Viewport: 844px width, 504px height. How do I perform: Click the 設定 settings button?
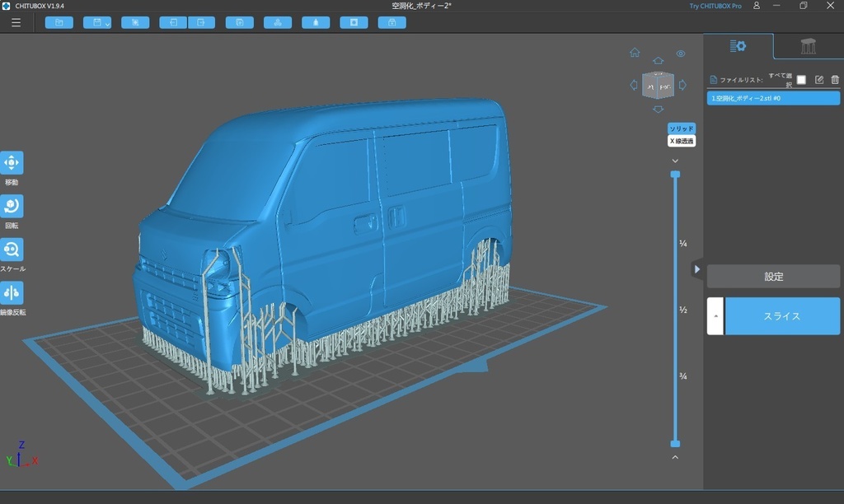tap(773, 277)
